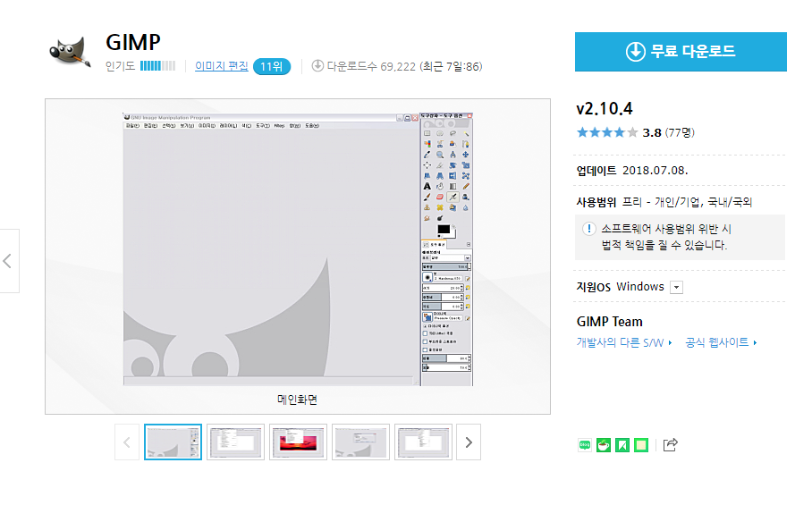Click the 인기도 popularity bar

click(x=158, y=66)
